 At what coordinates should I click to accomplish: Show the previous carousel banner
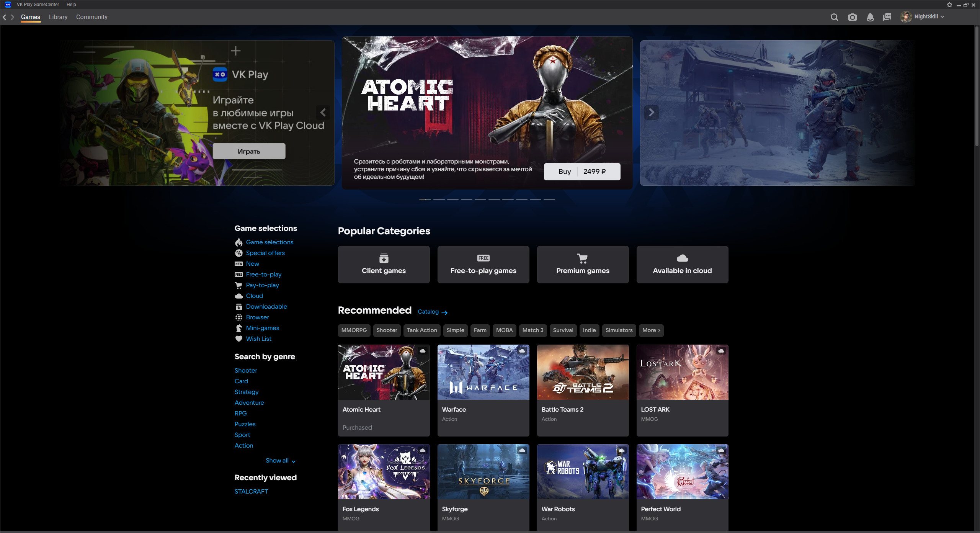point(323,113)
